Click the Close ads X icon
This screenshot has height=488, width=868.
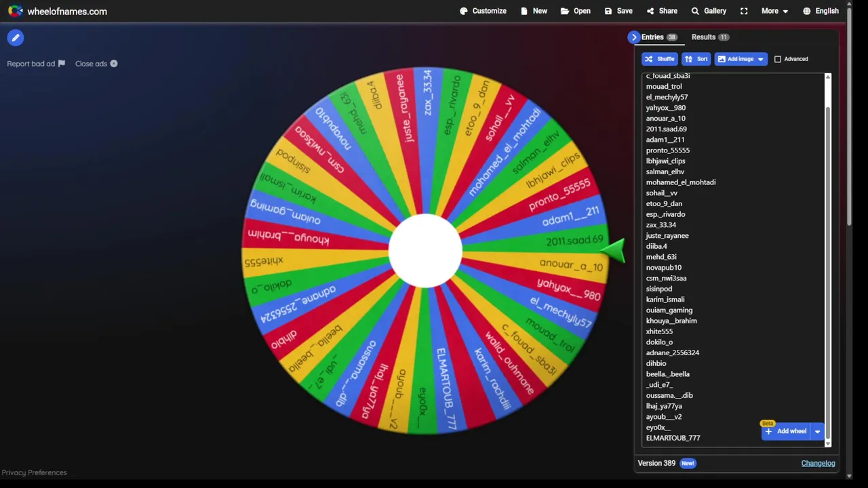coord(114,64)
